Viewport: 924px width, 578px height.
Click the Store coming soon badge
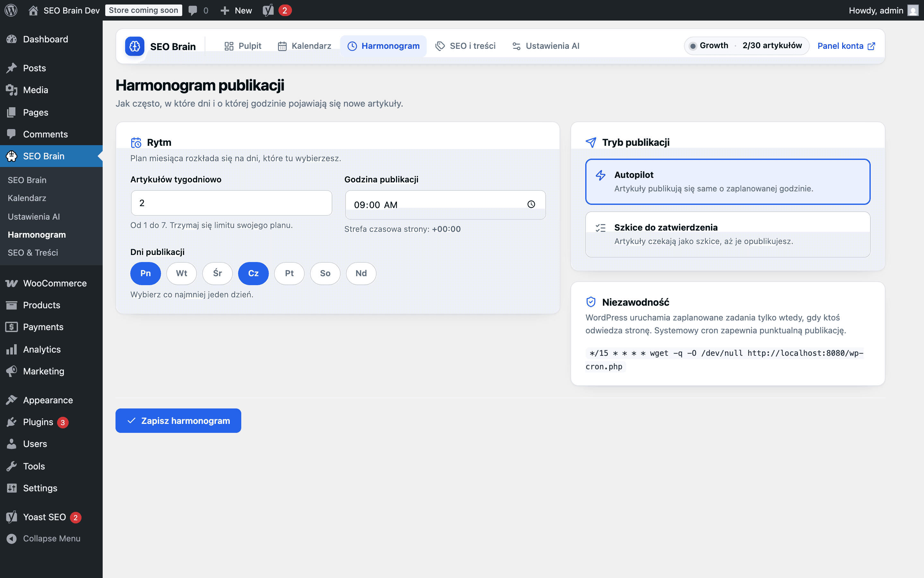(143, 10)
